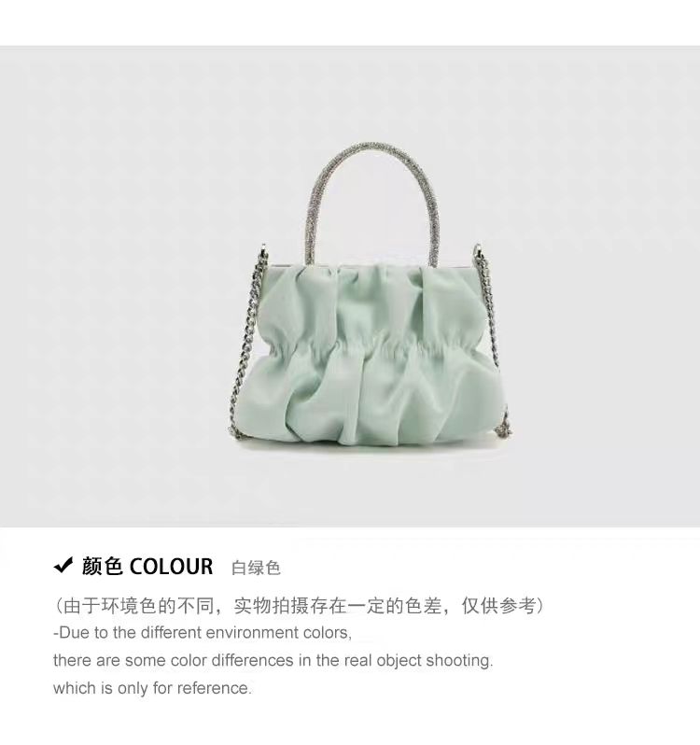The width and height of the screenshot is (700, 745).
Task: Click the 'there are some color differences' sentence
Action: tap(273, 660)
